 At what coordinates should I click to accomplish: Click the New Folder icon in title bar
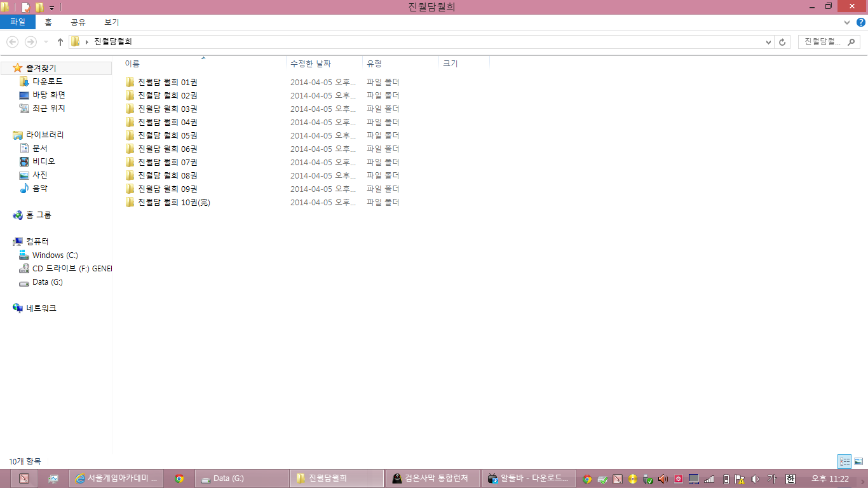[40, 8]
